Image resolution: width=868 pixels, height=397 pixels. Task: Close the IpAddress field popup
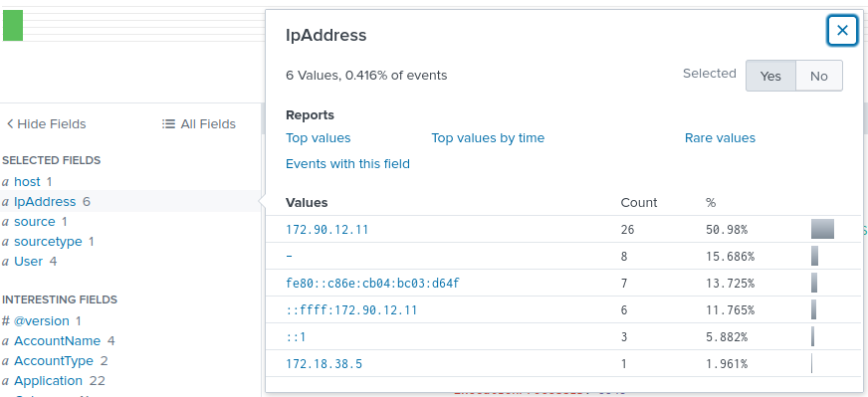coord(842,31)
